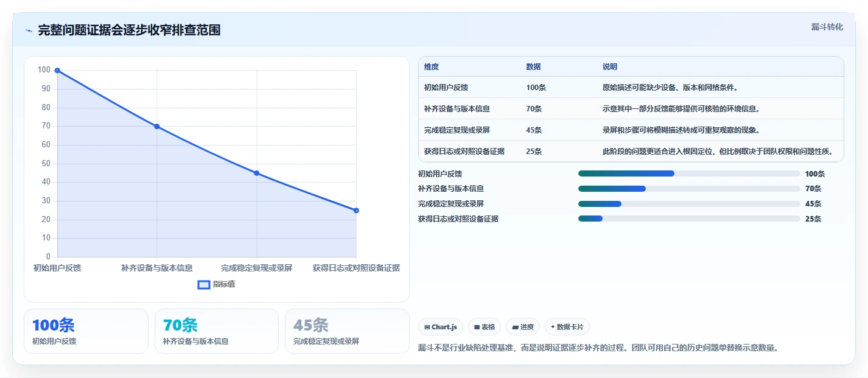Click the 维度 column header
The height and width of the screenshot is (378, 868).
432,67
